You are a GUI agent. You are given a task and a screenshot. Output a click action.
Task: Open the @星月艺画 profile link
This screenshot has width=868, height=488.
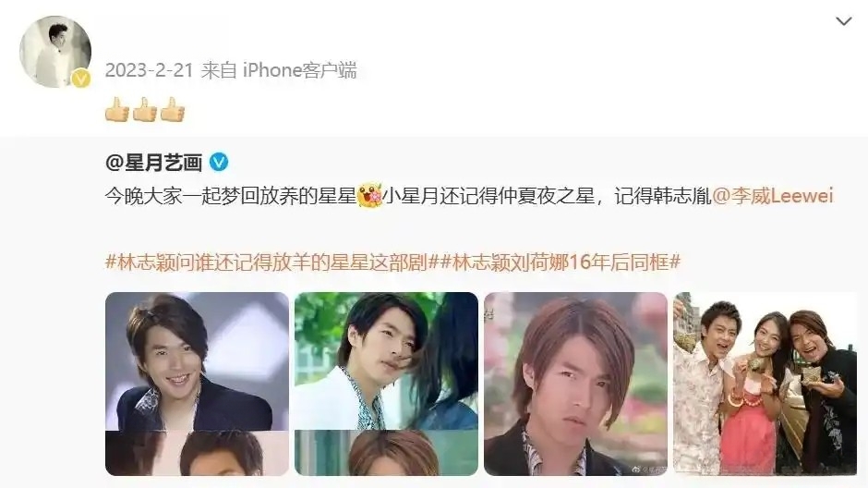(x=153, y=163)
